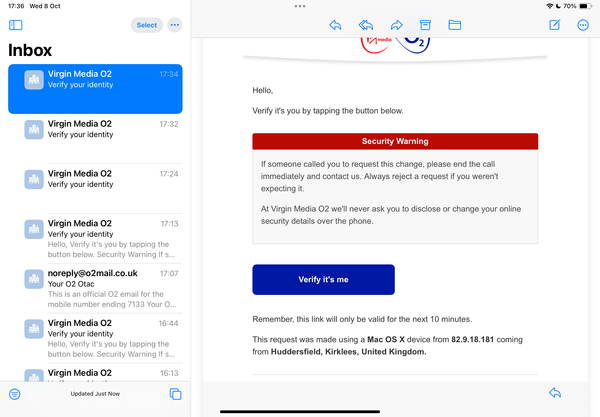Forward this email with the forward arrow

tap(396, 25)
